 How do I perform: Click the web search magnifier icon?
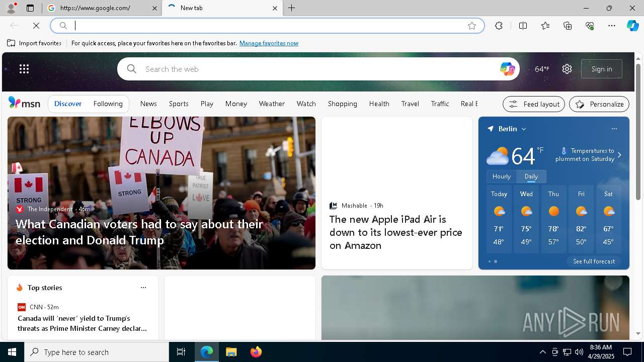(132, 69)
